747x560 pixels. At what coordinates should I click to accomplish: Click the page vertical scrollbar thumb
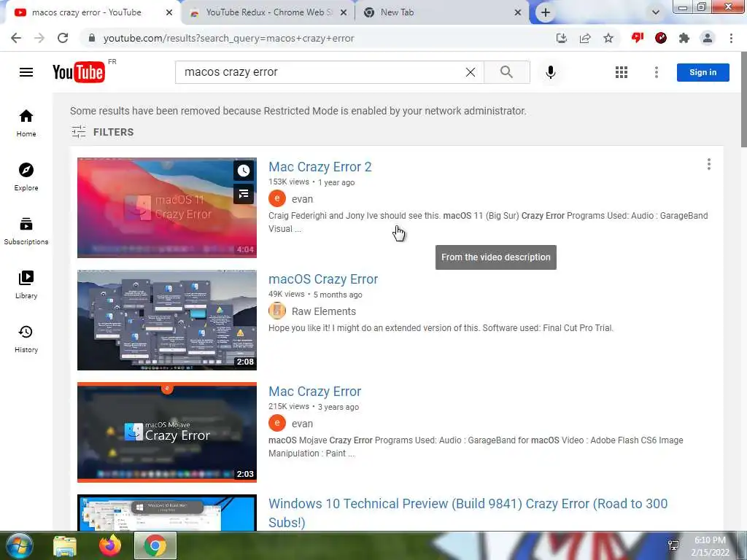(x=743, y=101)
